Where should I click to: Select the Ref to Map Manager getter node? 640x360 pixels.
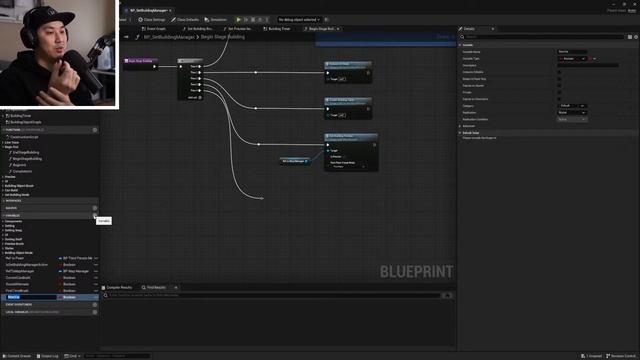295,161
